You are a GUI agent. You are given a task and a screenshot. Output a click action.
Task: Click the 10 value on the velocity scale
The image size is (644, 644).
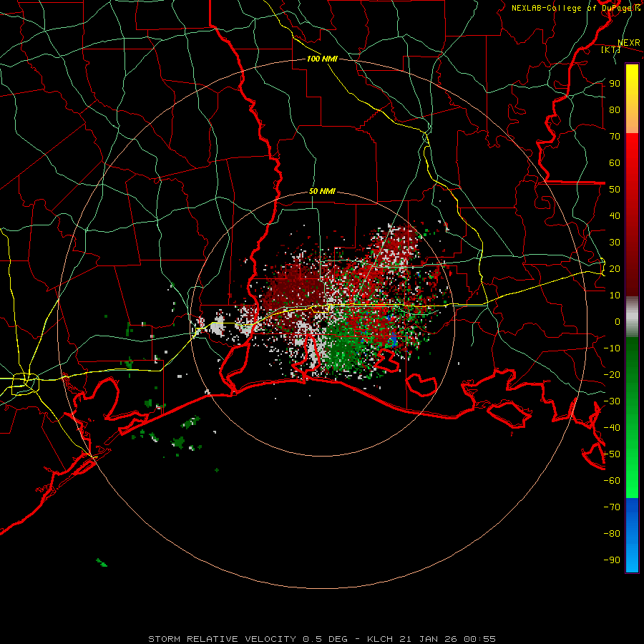(x=615, y=296)
